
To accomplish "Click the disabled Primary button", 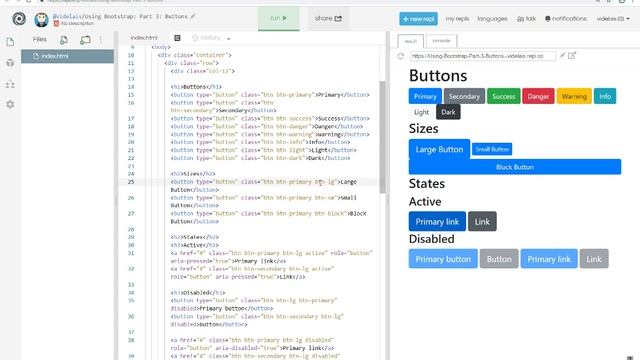I will coord(443,259).
